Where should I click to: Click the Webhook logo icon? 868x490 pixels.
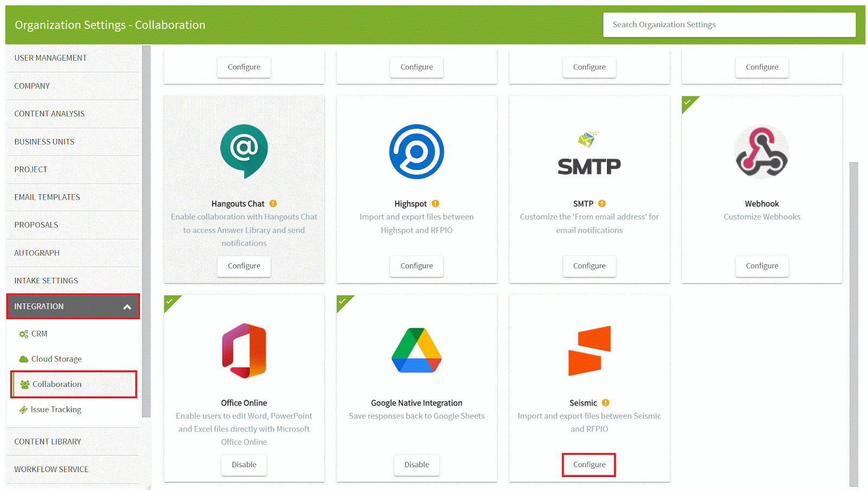point(762,152)
